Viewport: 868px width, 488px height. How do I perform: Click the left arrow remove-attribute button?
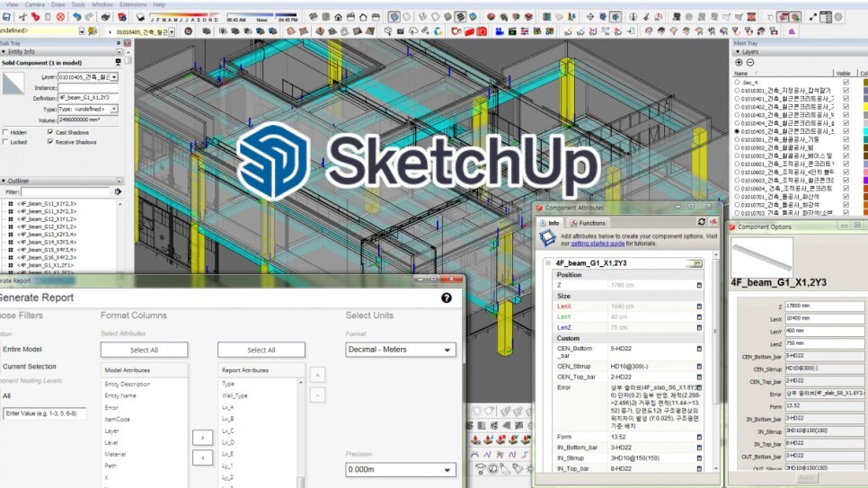pyautogui.click(x=202, y=457)
